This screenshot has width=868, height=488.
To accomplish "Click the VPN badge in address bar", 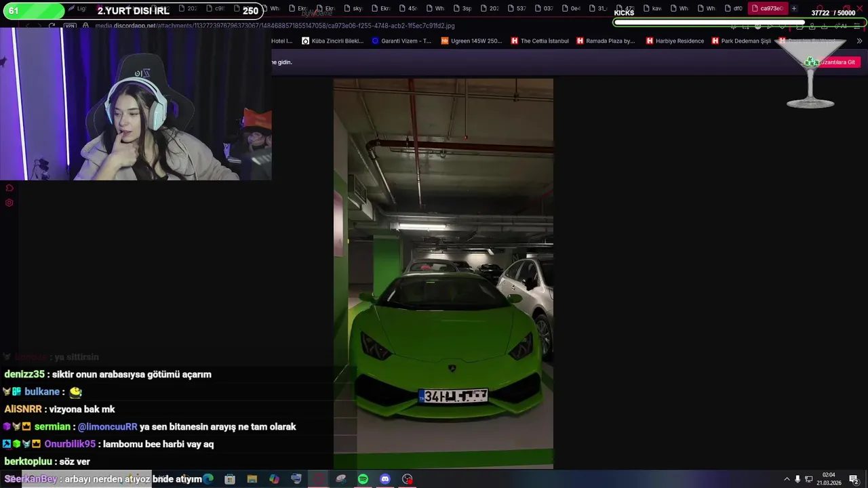I will pos(70,26).
